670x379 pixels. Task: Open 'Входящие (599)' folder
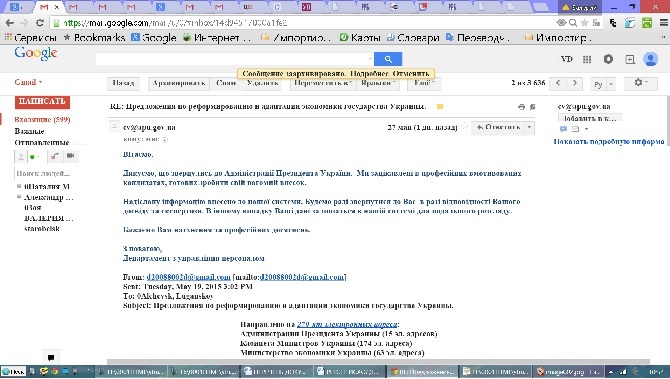click(42, 119)
